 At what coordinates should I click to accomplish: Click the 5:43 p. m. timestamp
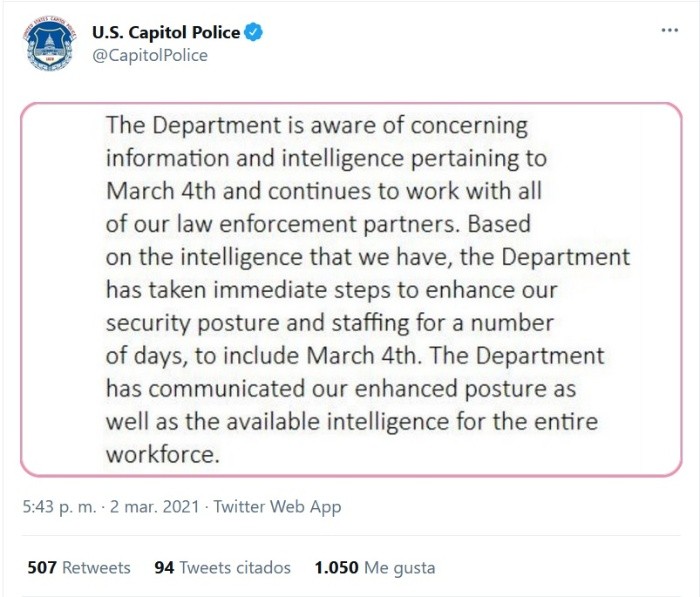pos(59,507)
